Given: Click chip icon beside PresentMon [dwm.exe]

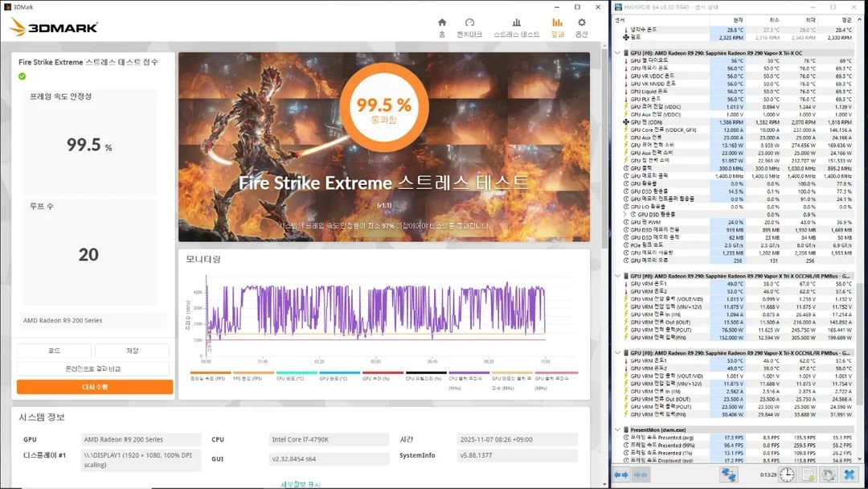Looking at the screenshot, I should (626, 429).
